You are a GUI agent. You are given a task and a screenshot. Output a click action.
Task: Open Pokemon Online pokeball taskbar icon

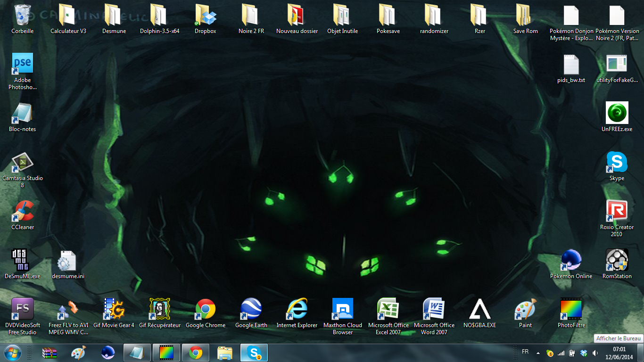[108, 353]
